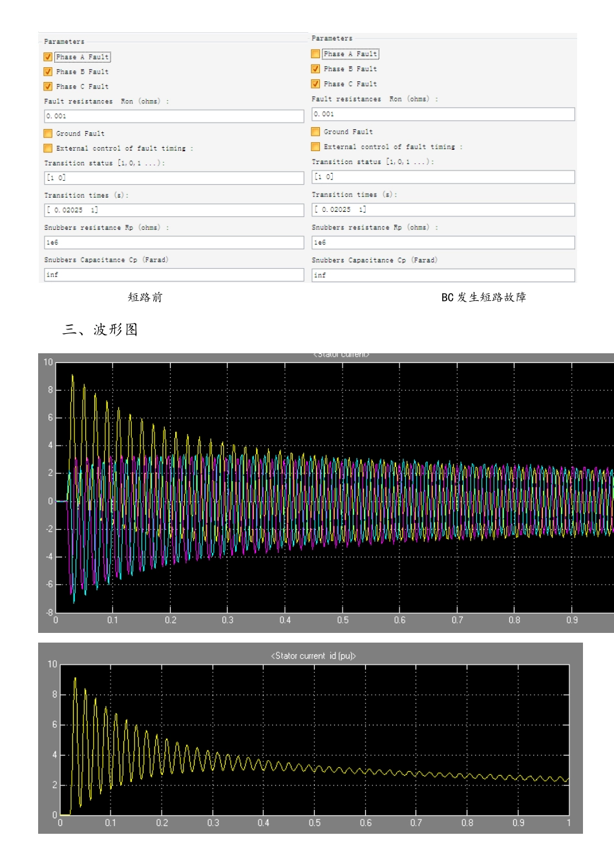Uncheck Phase A Fault in the left parameters panel
614x868 pixels.
click(x=48, y=57)
